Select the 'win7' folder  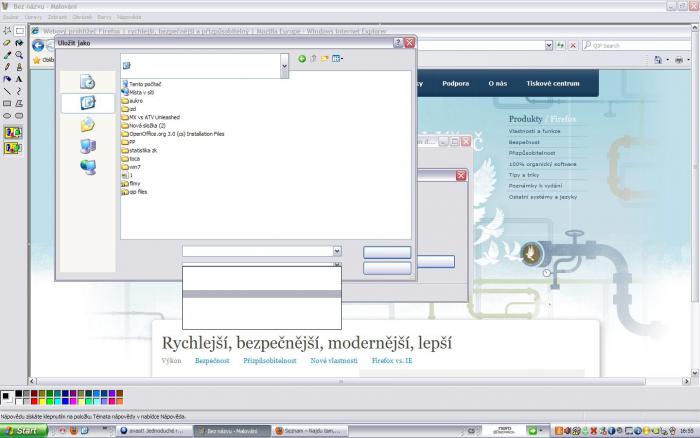tap(131, 167)
